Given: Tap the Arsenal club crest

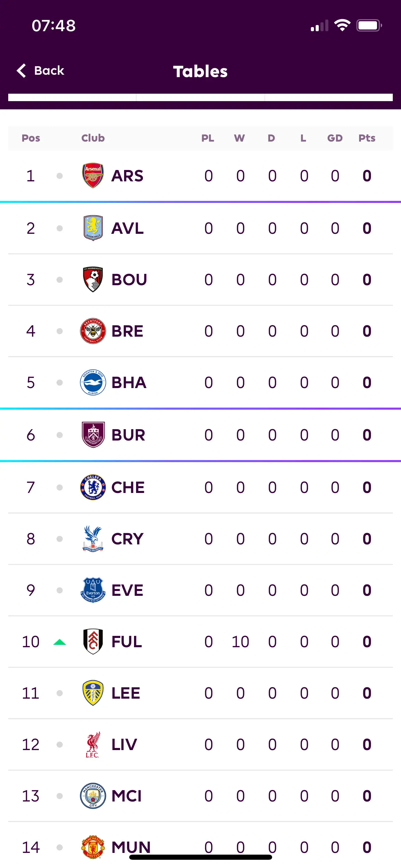Looking at the screenshot, I should (x=93, y=176).
